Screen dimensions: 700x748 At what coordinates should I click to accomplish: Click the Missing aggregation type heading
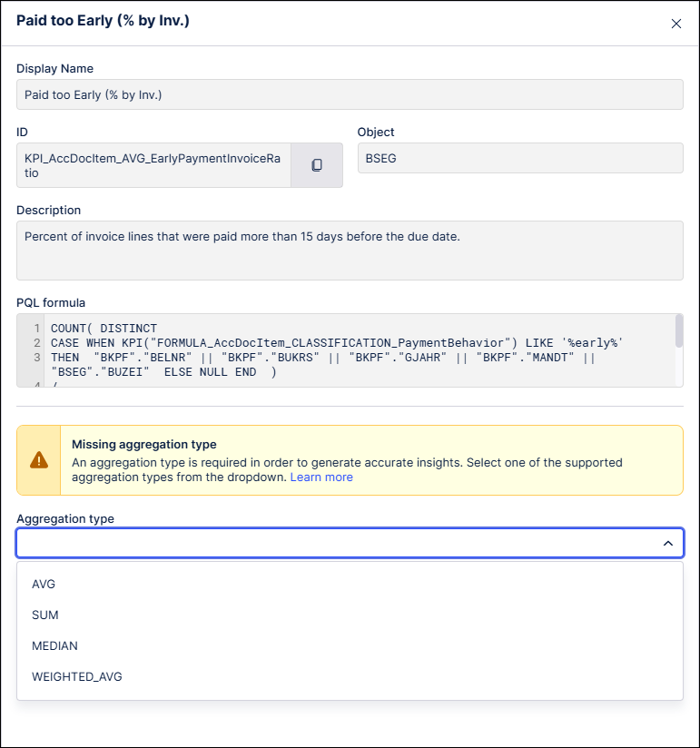144,444
